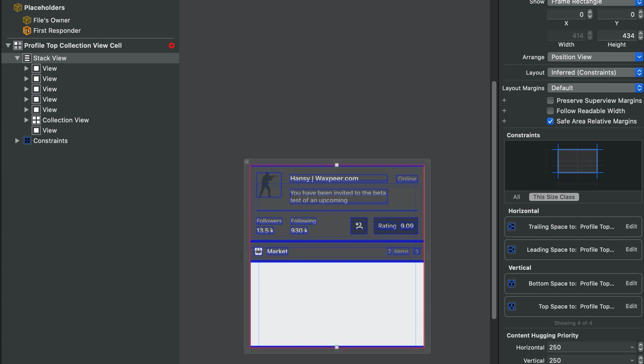Add variation for Preserve Superview Margins
Screen dimensions: 644x364
(x=504, y=101)
